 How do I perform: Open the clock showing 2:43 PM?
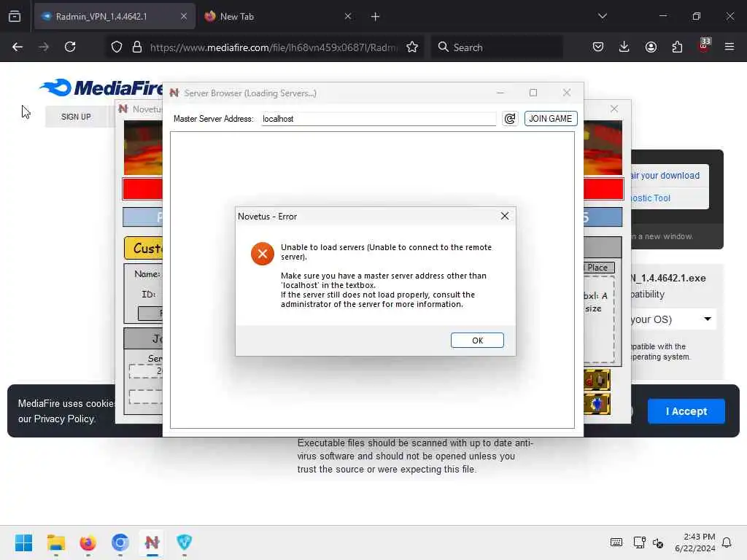click(x=695, y=542)
